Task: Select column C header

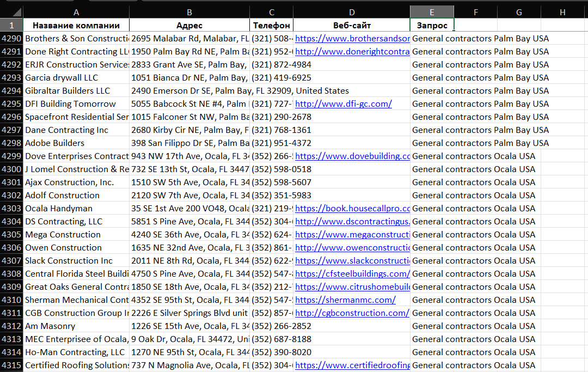Action: [272, 13]
